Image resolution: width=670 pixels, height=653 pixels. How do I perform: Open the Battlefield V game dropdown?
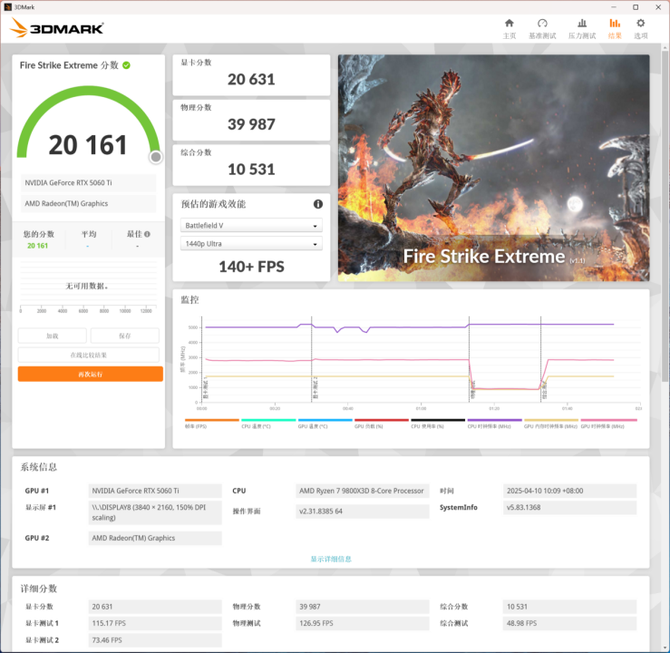point(251,225)
